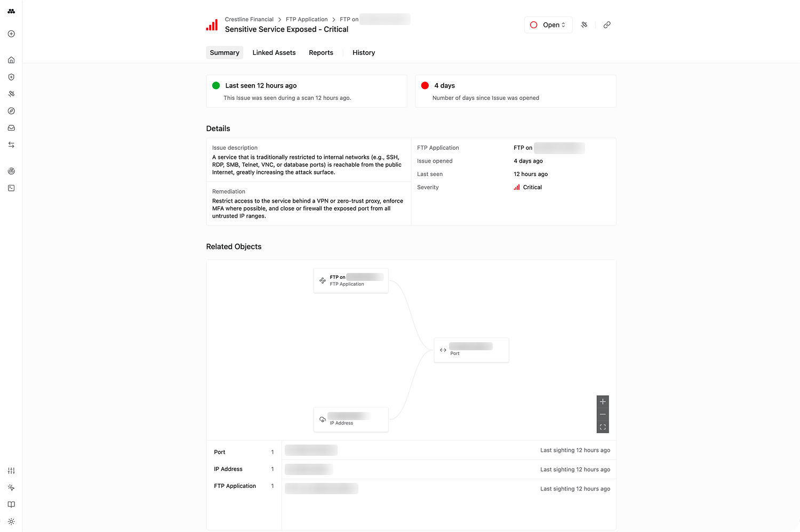
Task: Open the sliders settings icon in sidebar
Action: pyautogui.click(x=11, y=471)
